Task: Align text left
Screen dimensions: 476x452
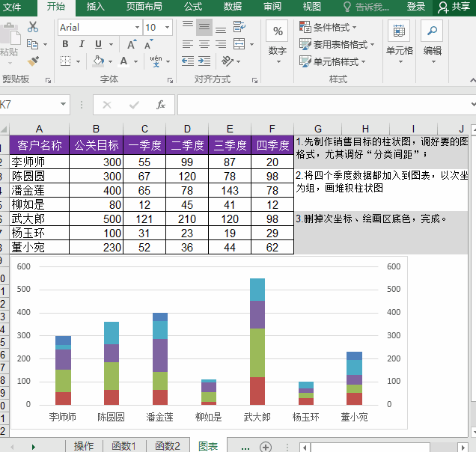Action: (x=188, y=44)
